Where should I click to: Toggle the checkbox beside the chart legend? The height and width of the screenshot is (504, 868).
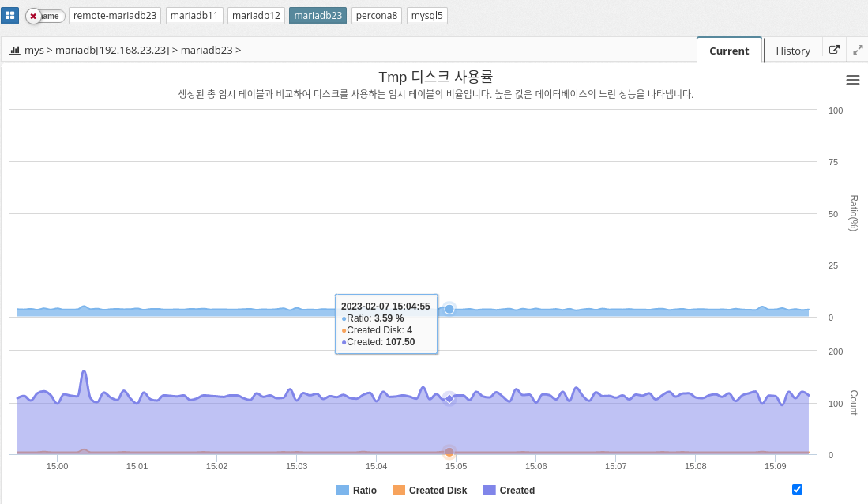click(797, 490)
